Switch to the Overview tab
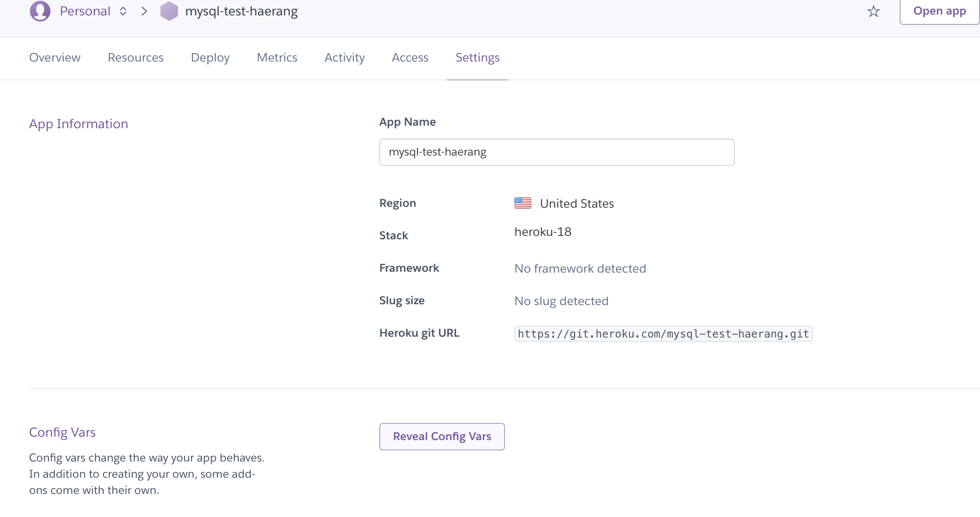The width and height of the screenshot is (980, 517). click(55, 57)
